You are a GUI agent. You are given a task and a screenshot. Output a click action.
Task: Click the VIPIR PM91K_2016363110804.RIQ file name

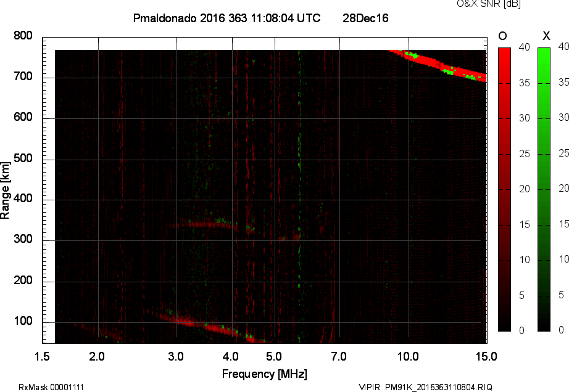click(x=425, y=387)
